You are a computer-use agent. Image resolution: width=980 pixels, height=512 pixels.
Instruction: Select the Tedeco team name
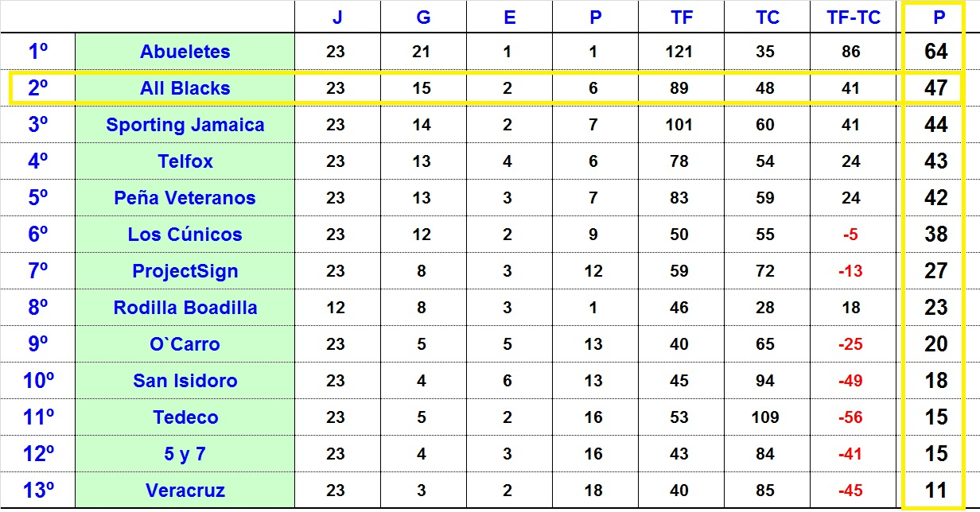(x=185, y=417)
